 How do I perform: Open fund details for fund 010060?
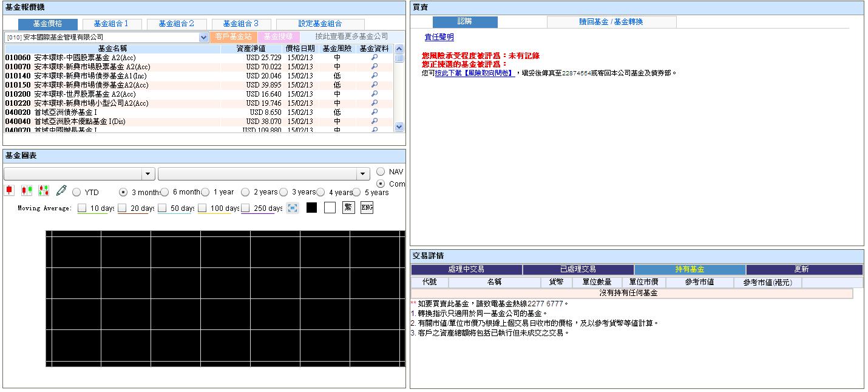tap(375, 58)
